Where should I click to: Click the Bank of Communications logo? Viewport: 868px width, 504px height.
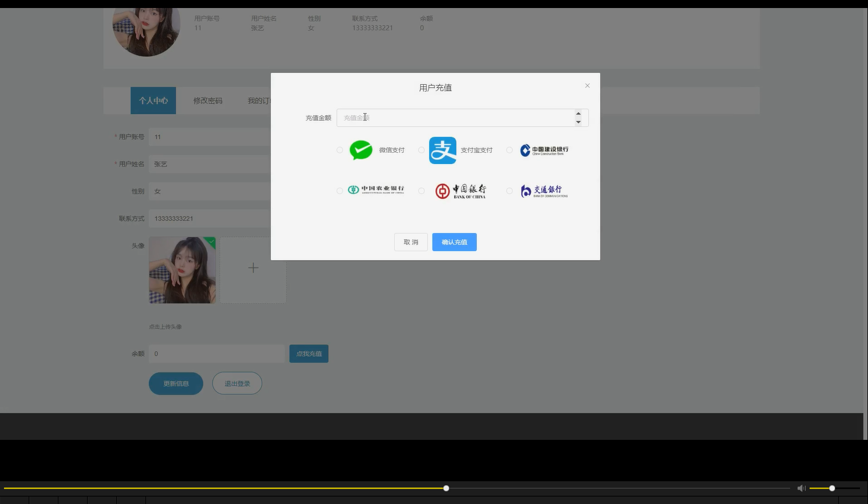tap(544, 191)
